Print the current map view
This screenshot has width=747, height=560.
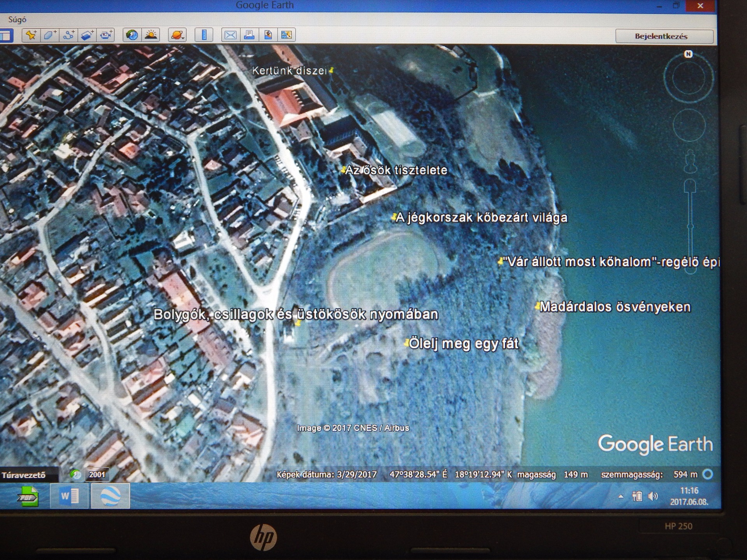(249, 35)
